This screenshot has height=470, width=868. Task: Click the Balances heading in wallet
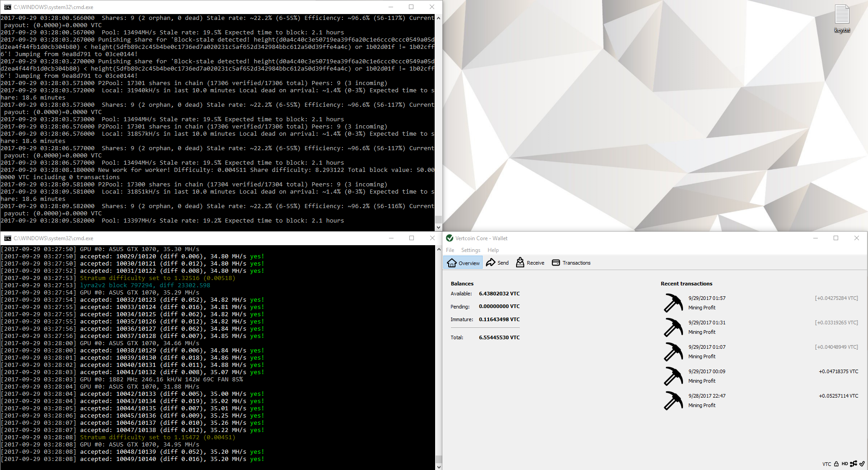point(462,284)
